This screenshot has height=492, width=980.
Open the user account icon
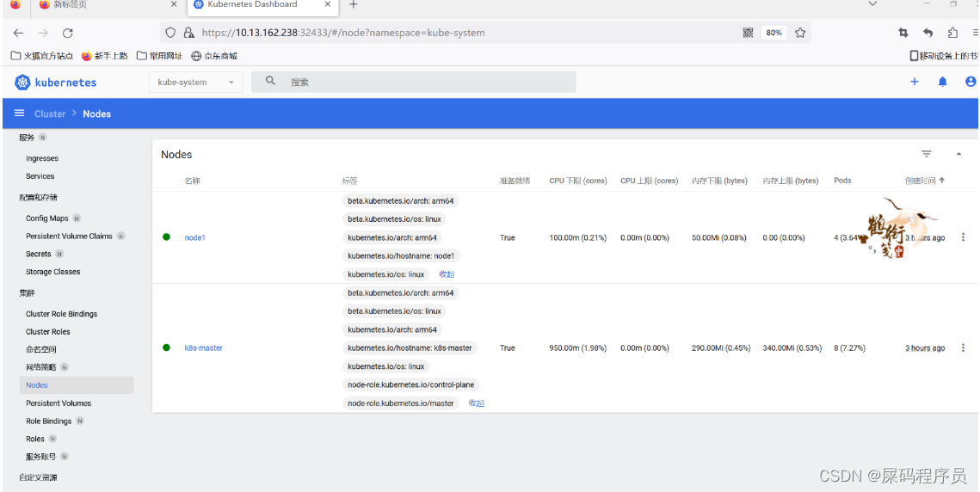[x=971, y=81]
